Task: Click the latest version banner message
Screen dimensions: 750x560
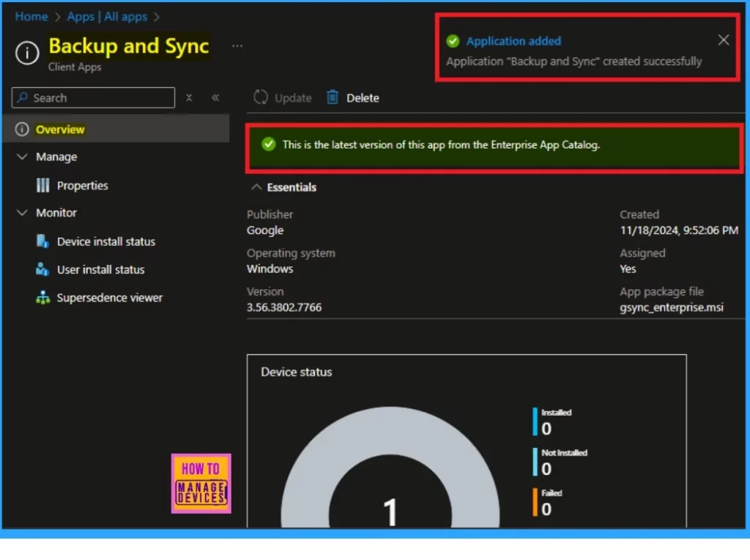Action: 441,145
